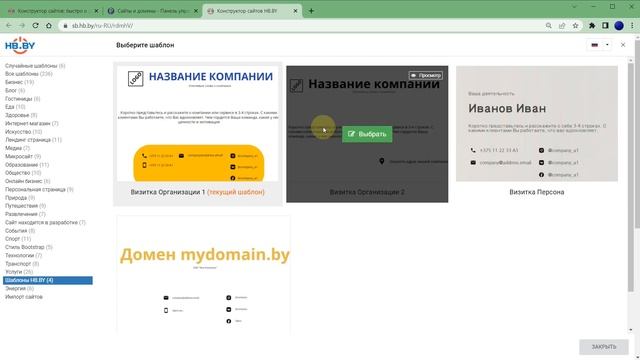Open the language flag dropdown
Viewport: 640px width, 360px height.
[x=600, y=45]
